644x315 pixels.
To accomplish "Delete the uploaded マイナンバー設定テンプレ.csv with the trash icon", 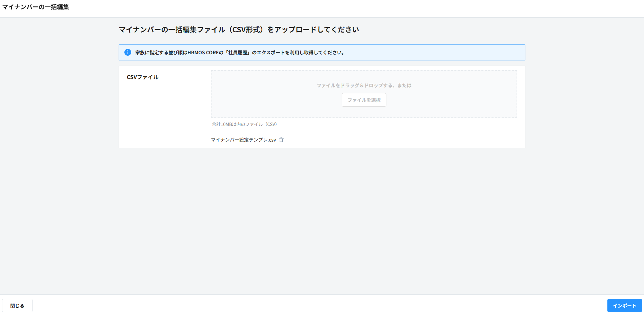I will point(281,140).
